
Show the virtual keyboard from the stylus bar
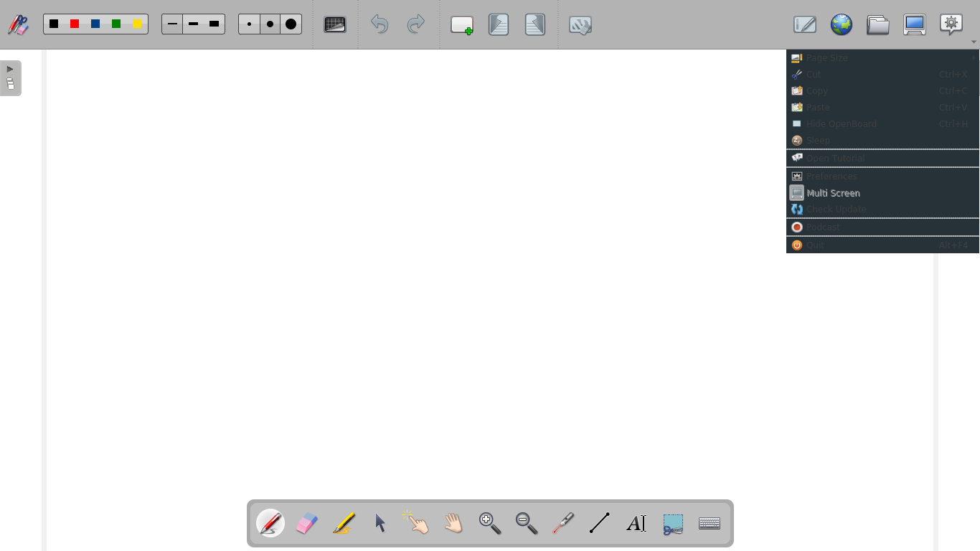(710, 523)
